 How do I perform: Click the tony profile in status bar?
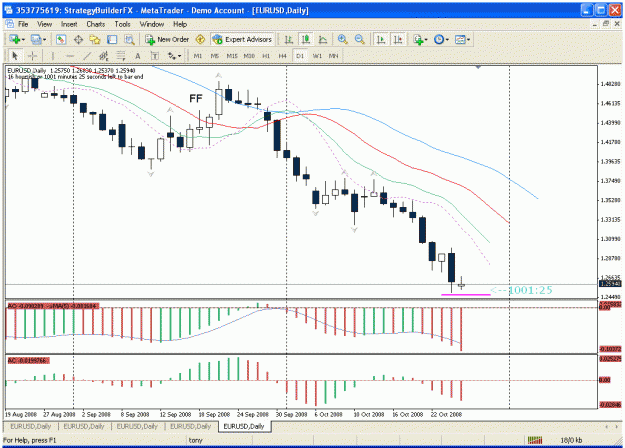tap(195, 440)
